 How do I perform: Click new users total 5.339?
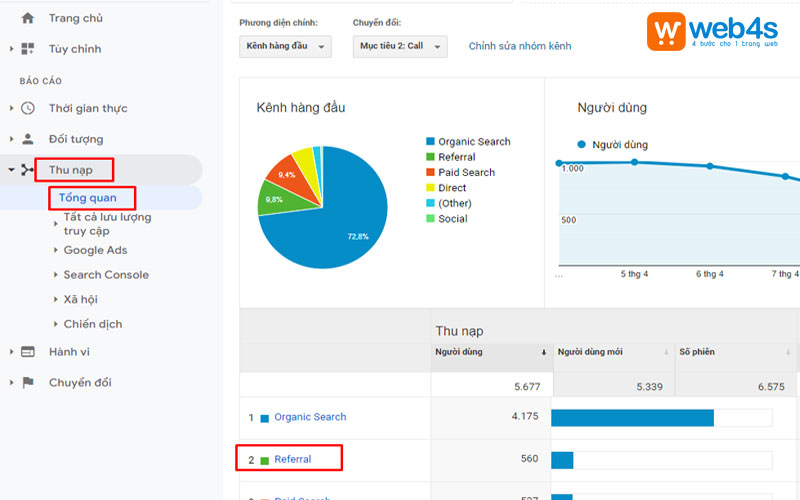(649, 386)
